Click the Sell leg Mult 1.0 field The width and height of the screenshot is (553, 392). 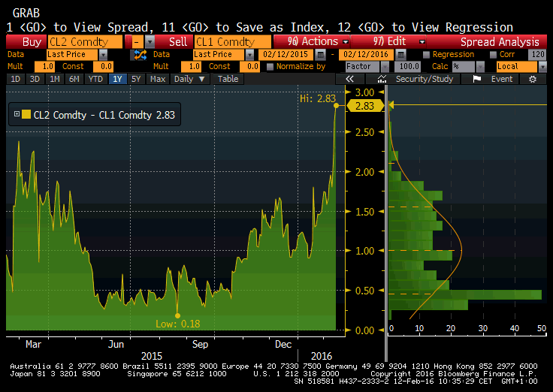coord(191,67)
